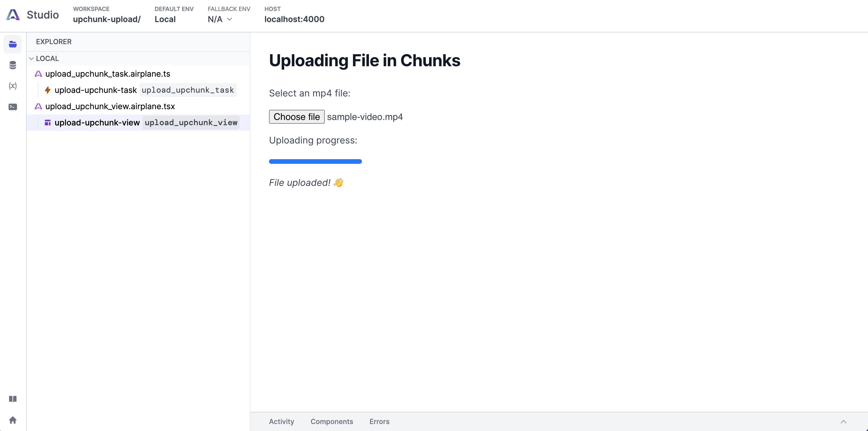Screen dimensions: 868x431
Task: Click the Choose file button
Action: [x=297, y=116]
